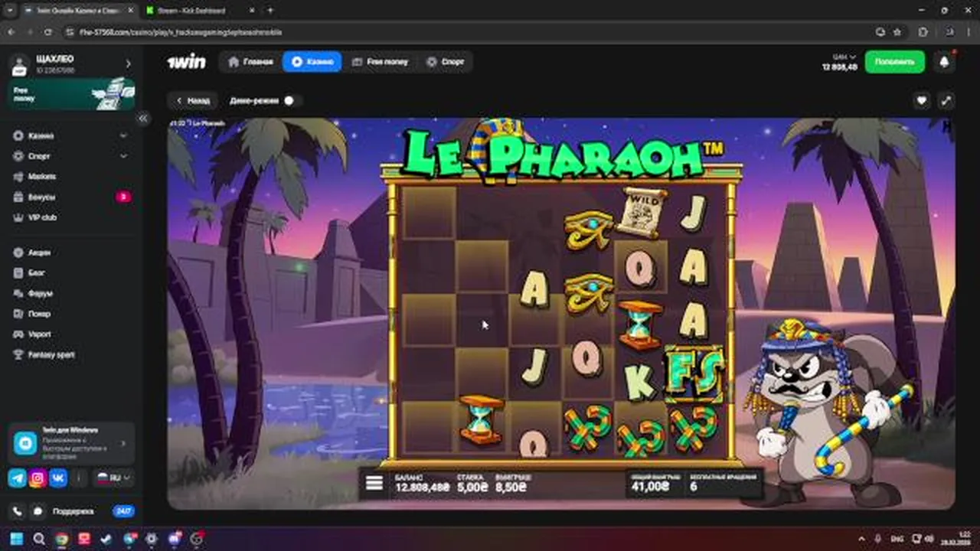The image size is (980, 551).
Task: Open the Telegram social link
Action: pyautogui.click(x=18, y=478)
